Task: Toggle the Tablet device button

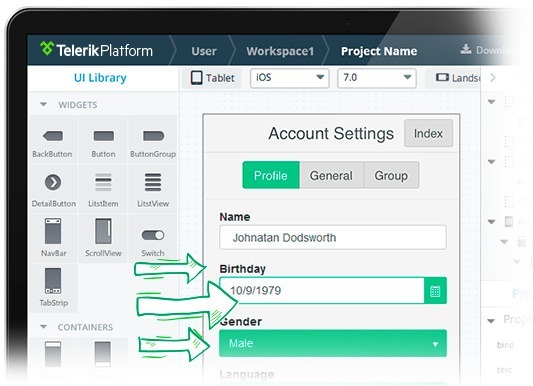Action: click(x=212, y=78)
